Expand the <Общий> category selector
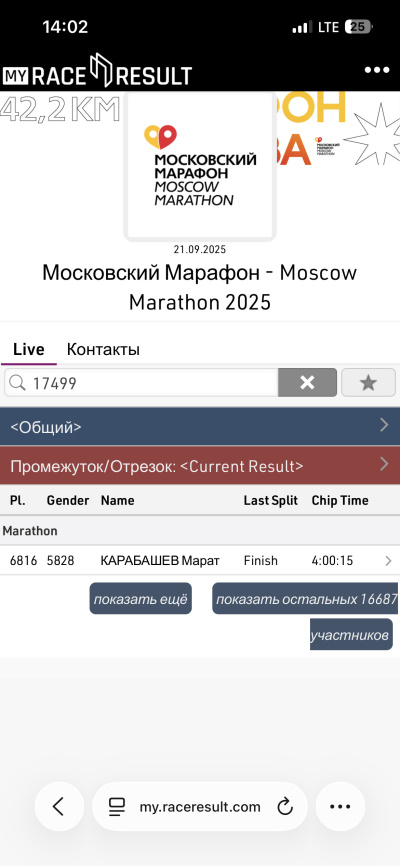This screenshot has width=400, height=866. coord(200,426)
